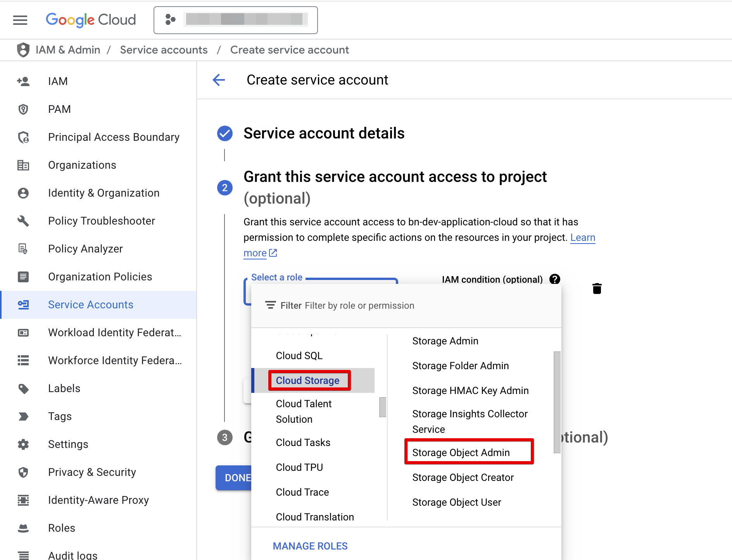Open the hamburger navigation menu

pyautogui.click(x=20, y=20)
